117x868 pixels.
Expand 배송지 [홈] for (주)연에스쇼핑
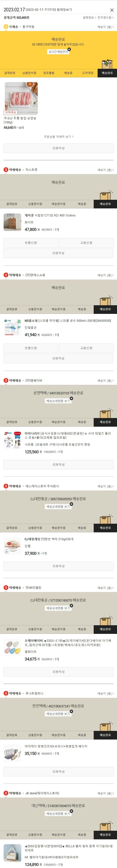[x=106, y=275]
